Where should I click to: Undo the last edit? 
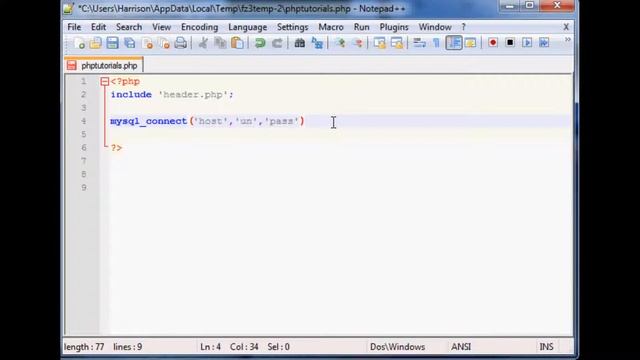pos(260,43)
